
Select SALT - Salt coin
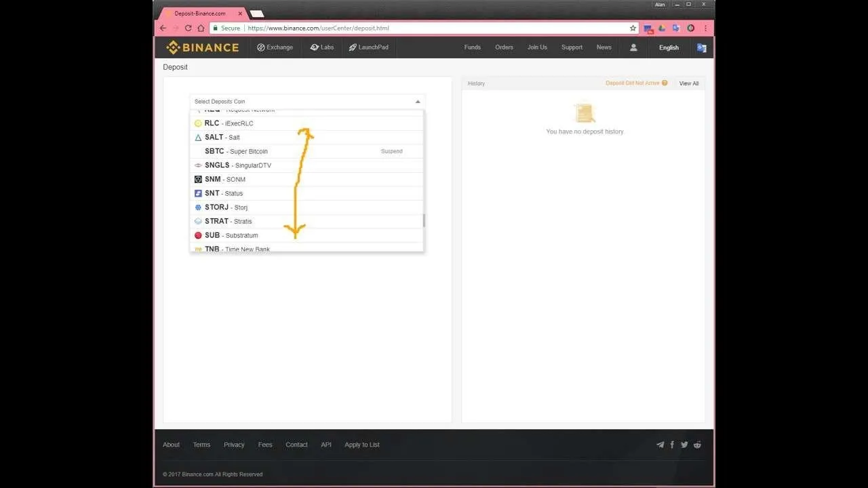(307, 138)
